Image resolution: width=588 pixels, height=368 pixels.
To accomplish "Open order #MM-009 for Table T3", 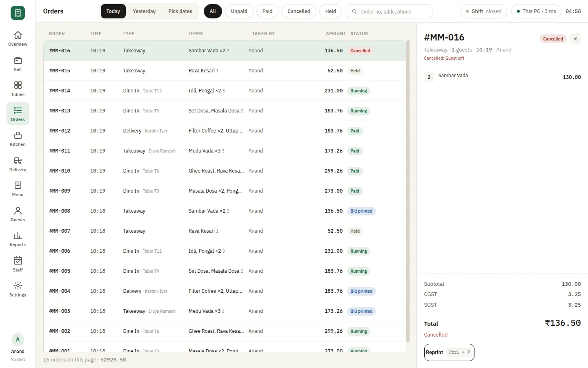I will point(225,191).
